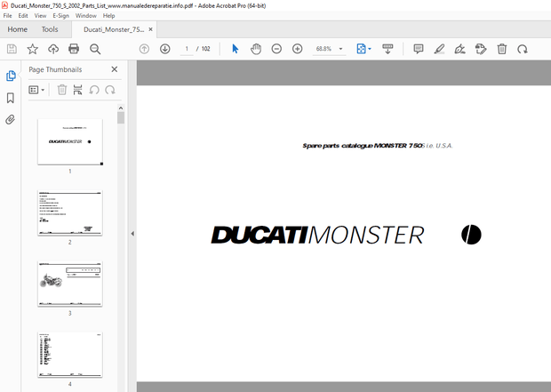Viewport: 551px width, 392px height.
Task: Go to the Home tab
Action: pyautogui.click(x=17, y=29)
